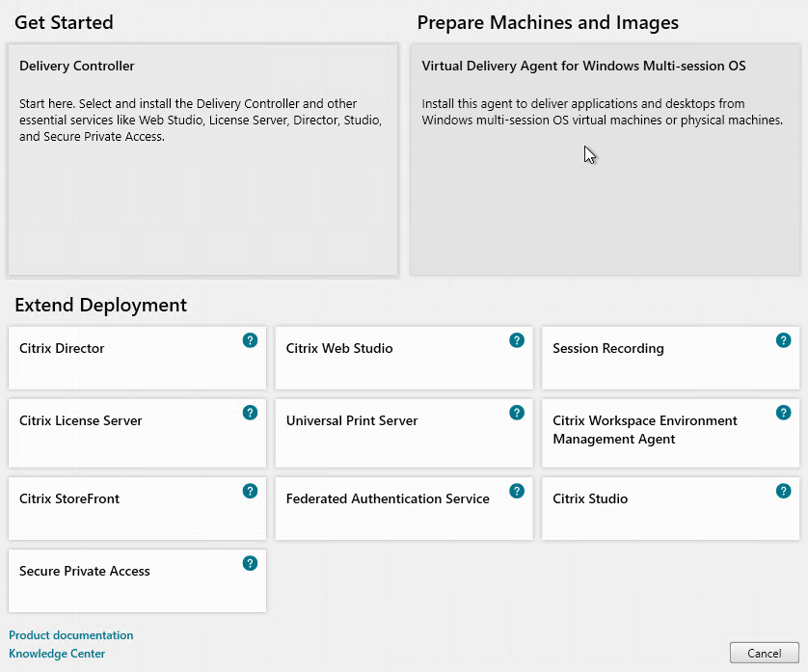This screenshot has height=672, width=808.
Task: Open Citrix License Server help icon
Action: click(x=250, y=413)
